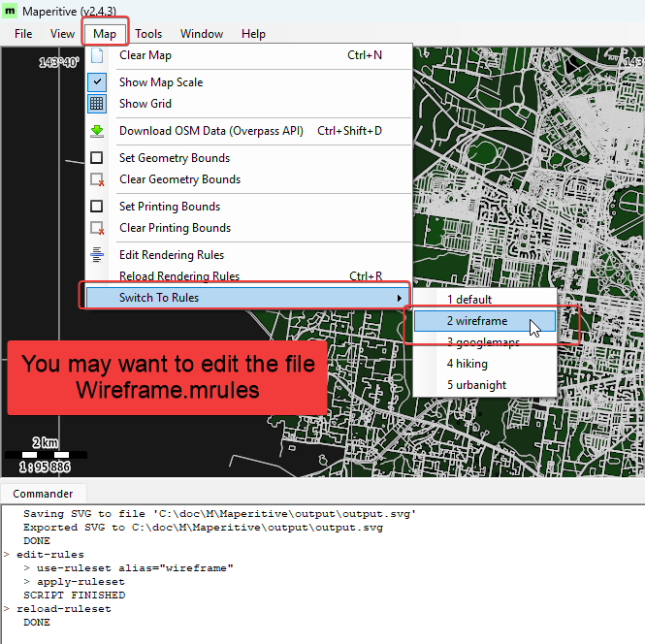The image size is (645, 644).
Task: Click the green Download OSM Data arrow icon
Action: (x=97, y=131)
